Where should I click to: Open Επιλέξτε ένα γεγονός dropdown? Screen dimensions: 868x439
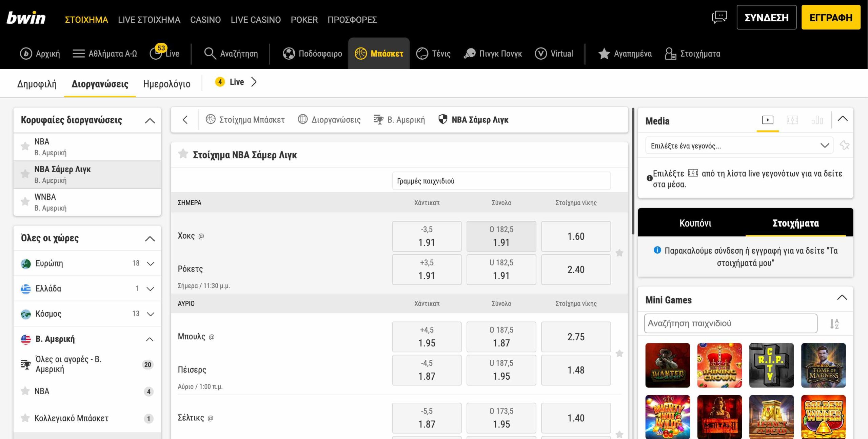739,145
